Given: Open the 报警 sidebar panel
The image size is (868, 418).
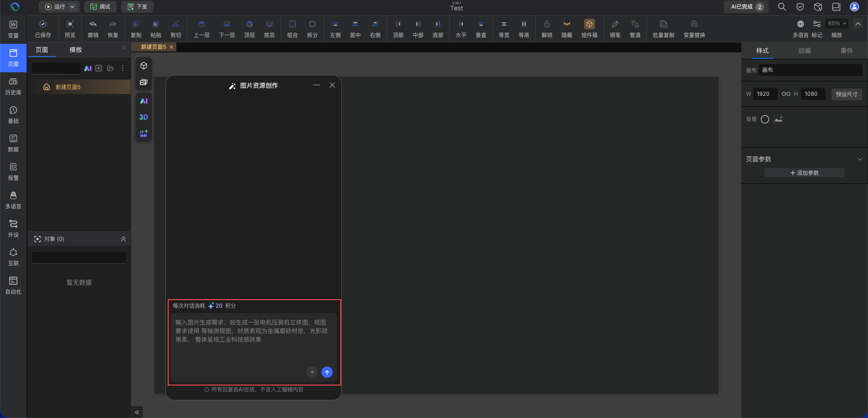Looking at the screenshot, I should pos(13,172).
